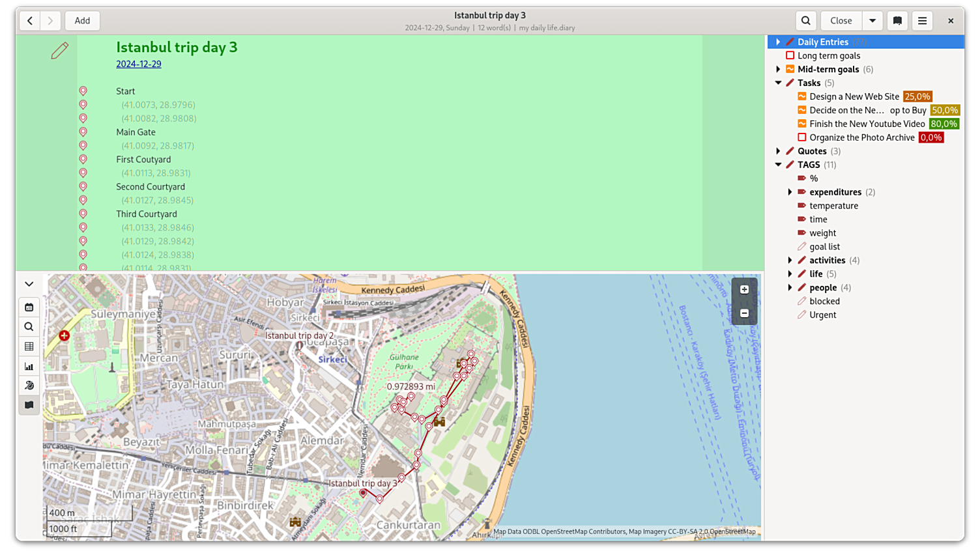Image resolution: width=980 pixels, height=551 pixels.
Task: Open the hamburger main menu
Action: point(922,21)
